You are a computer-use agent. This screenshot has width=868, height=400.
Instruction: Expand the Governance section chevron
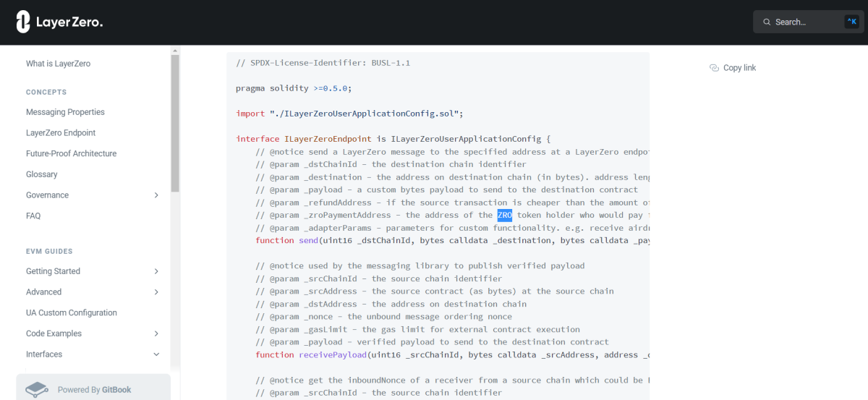(156, 195)
